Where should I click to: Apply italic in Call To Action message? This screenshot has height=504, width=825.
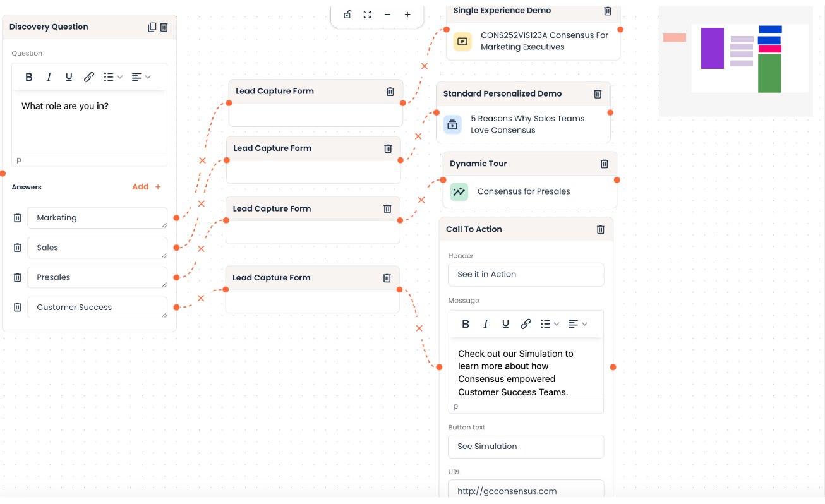485,324
